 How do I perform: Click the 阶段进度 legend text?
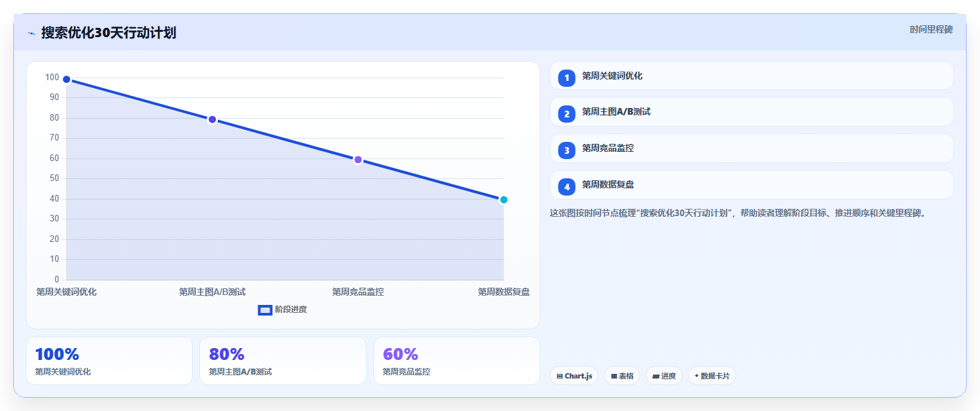[x=291, y=310]
